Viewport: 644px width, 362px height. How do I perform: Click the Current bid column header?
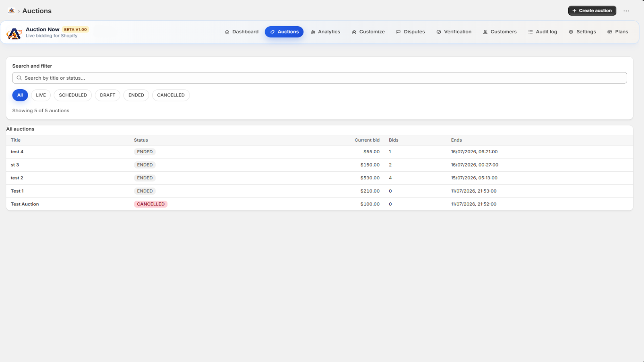(x=367, y=140)
